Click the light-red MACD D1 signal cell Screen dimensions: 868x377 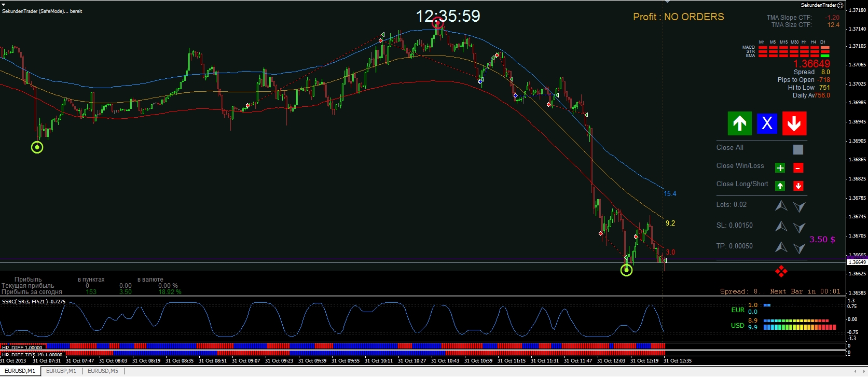click(x=825, y=48)
